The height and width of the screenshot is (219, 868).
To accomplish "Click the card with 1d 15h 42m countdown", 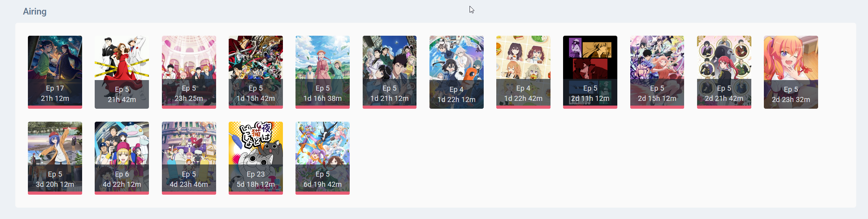I will click(x=256, y=72).
